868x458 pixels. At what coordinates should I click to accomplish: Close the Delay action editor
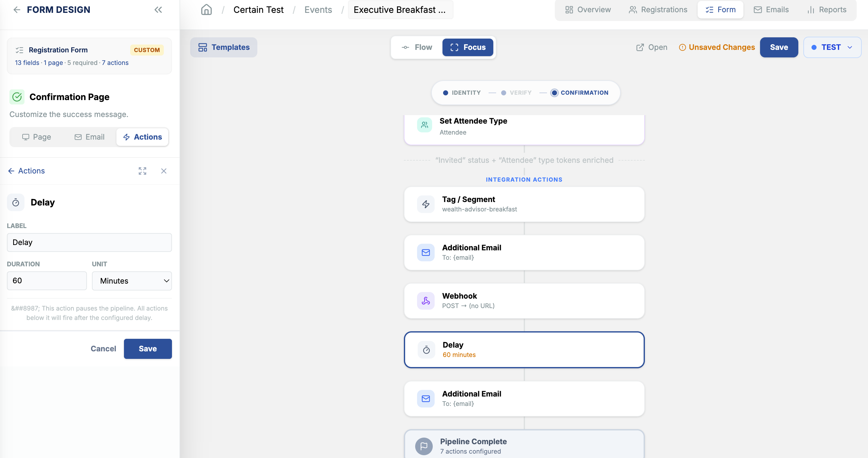pos(164,171)
